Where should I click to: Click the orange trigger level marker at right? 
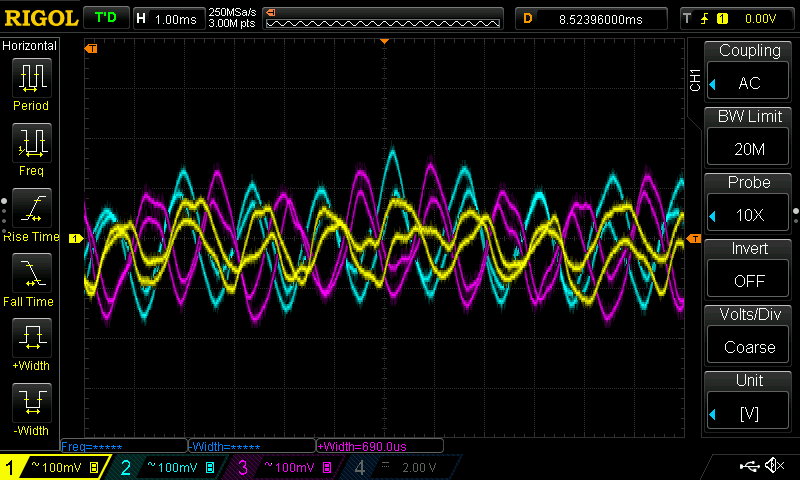pos(694,239)
